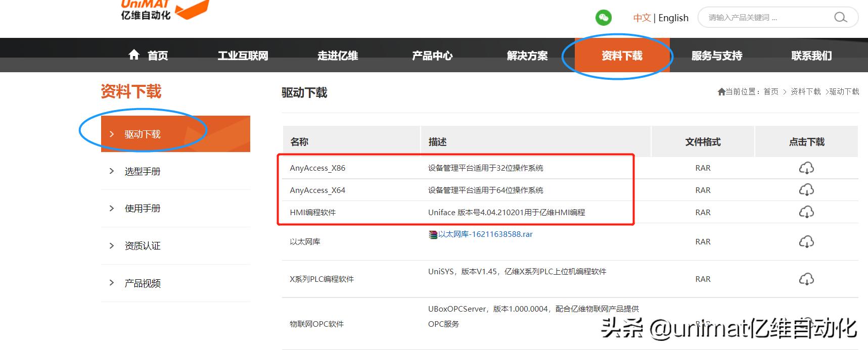Viewport: 868px width, 350px height.
Task: Click the AnyAccess_X64 name cell
Action: point(317,190)
